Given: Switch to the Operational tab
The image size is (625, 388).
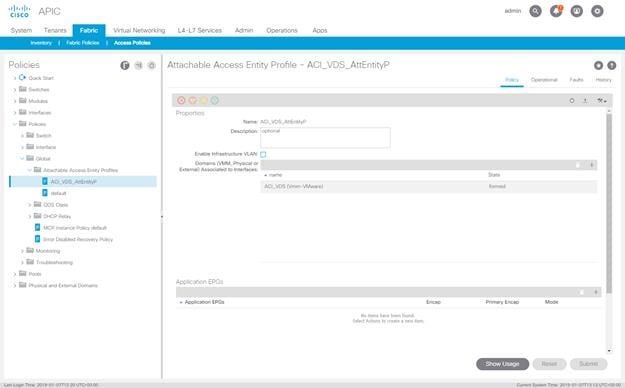Looking at the screenshot, I should click(x=544, y=80).
